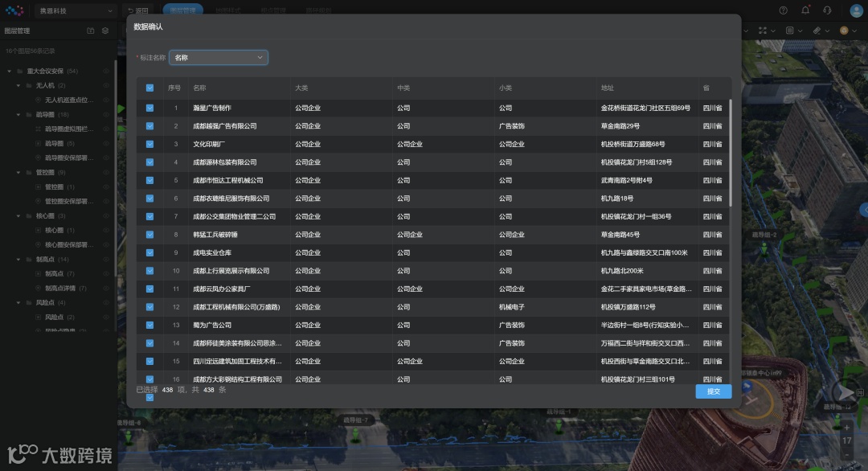Image resolution: width=868 pixels, height=471 pixels.
Task: Click name cell 成电实业仓库
Action: [x=212, y=252]
